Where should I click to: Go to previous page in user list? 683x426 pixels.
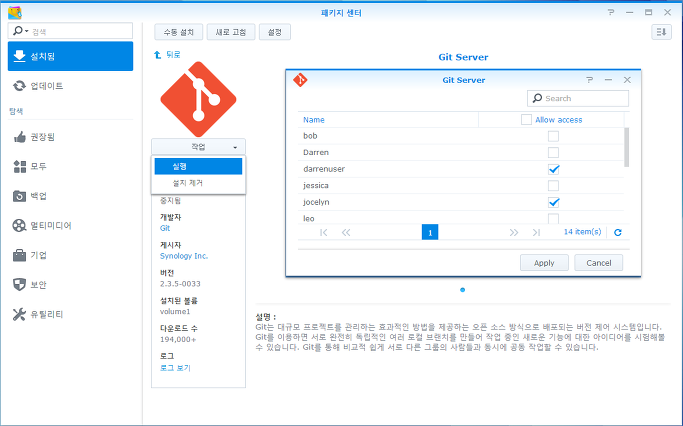(x=346, y=232)
